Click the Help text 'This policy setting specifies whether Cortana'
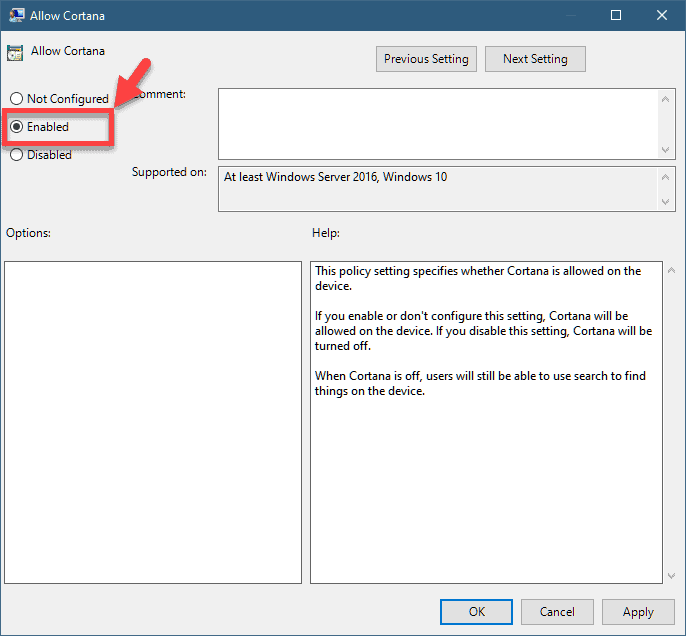The height and width of the screenshot is (636, 686). coord(432,271)
